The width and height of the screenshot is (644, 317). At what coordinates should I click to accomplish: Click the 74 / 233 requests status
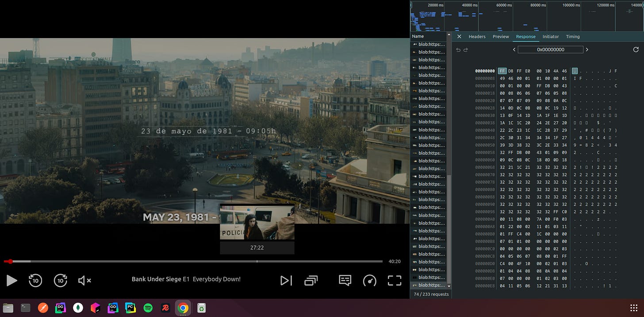click(x=431, y=294)
